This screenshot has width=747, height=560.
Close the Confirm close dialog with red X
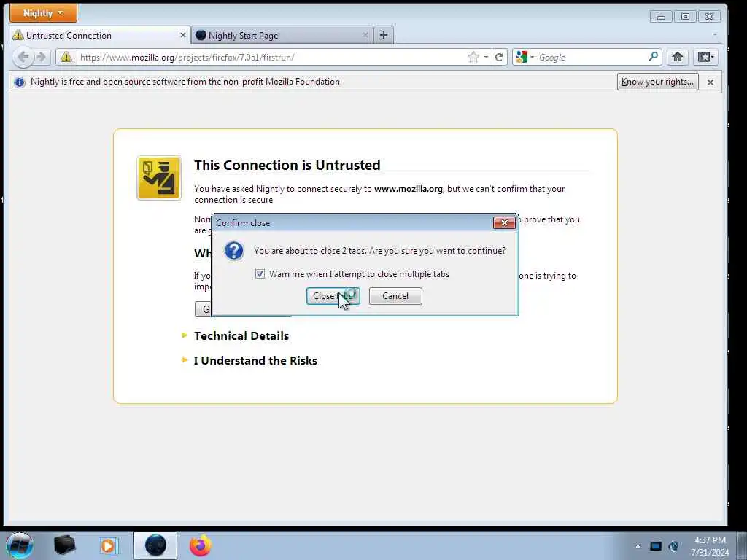pos(504,222)
